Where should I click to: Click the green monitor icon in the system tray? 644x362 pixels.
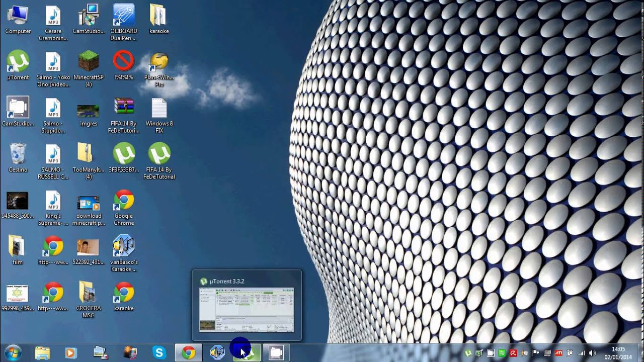click(479, 353)
